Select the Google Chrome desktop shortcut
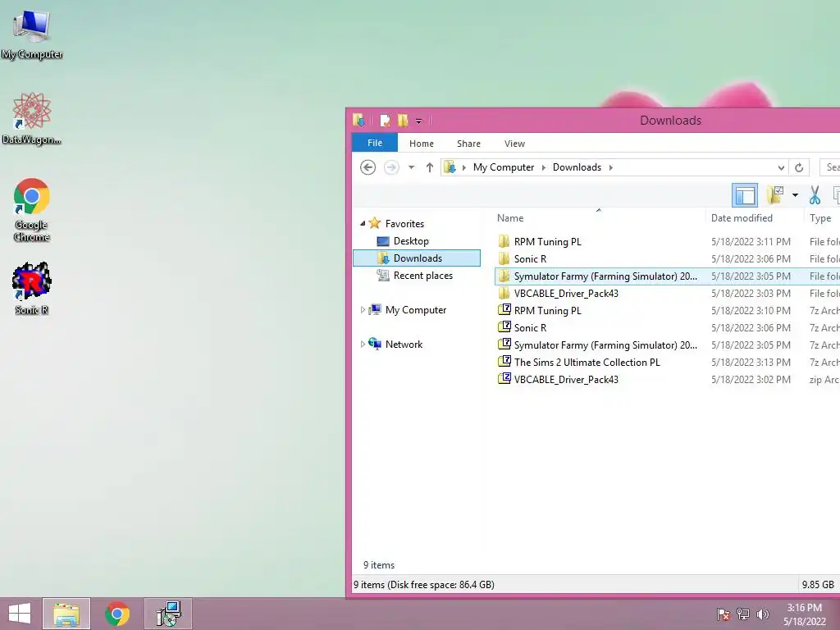Viewport: 840px width, 630px height. [32, 209]
